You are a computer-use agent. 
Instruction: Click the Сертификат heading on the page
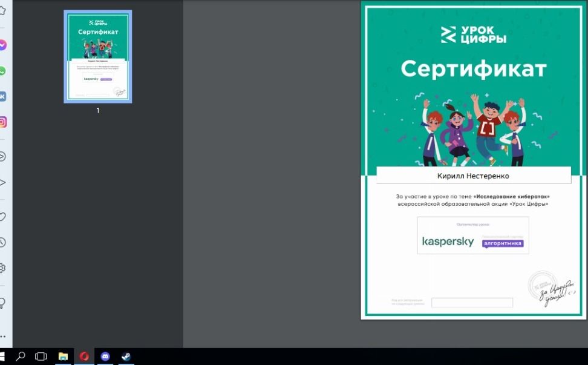coord(474,69)
